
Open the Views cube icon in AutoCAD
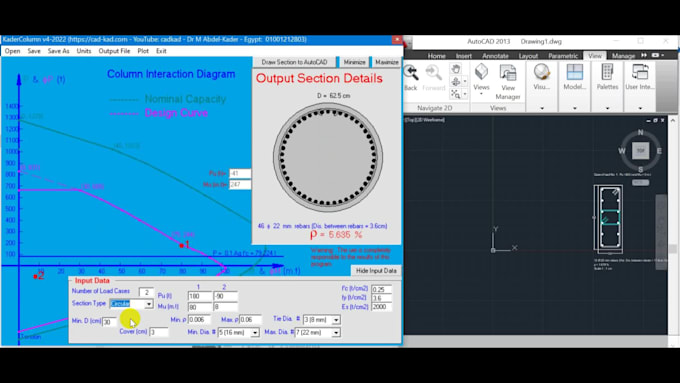(481, 72)
